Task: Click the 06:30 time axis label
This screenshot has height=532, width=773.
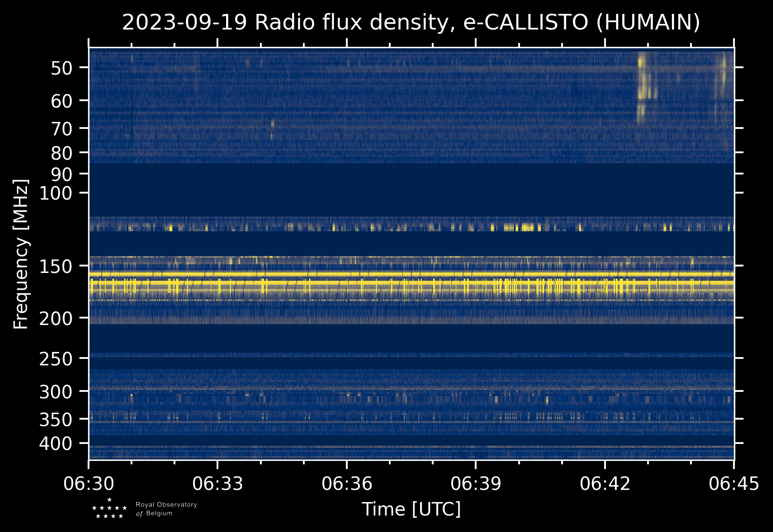Action: [x=89, y=483]
